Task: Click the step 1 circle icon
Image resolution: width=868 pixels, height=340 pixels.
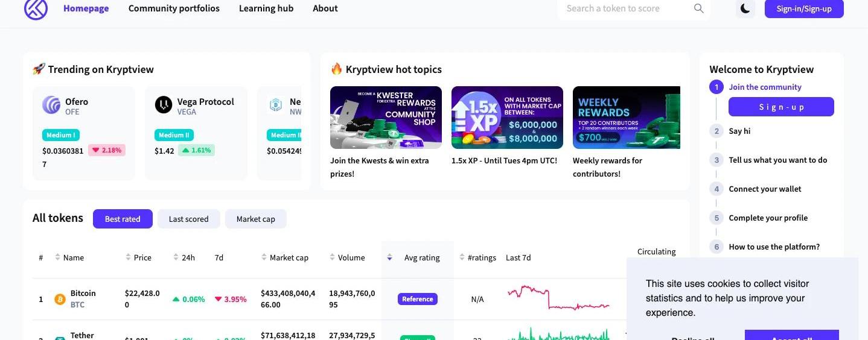Action: click(716, 87)
